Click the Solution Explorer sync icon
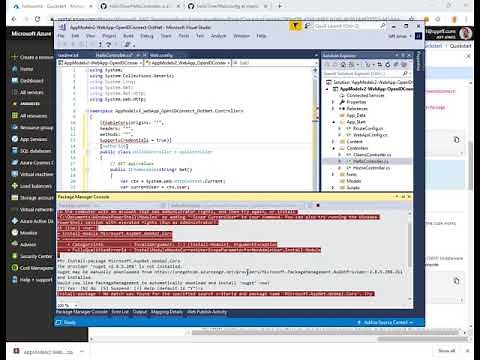The height and width of the screenshot is (360, 480). (x=380, y=65)
